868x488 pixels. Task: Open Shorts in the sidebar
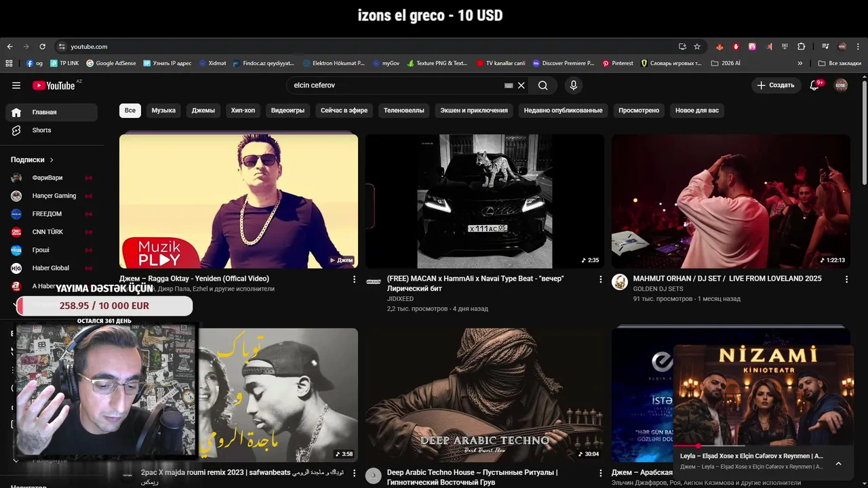point(52,130)
